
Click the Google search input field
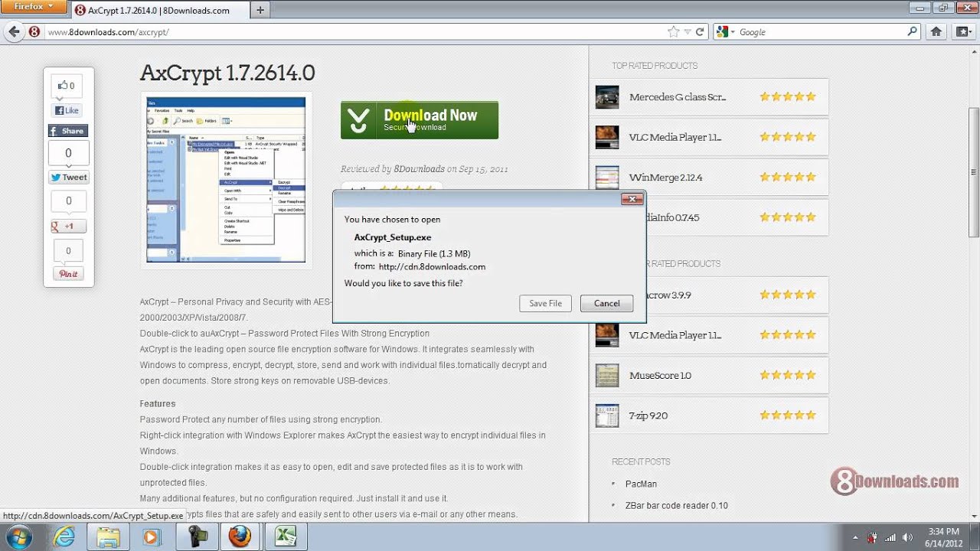pyautogui.click(x=821, y=32)
